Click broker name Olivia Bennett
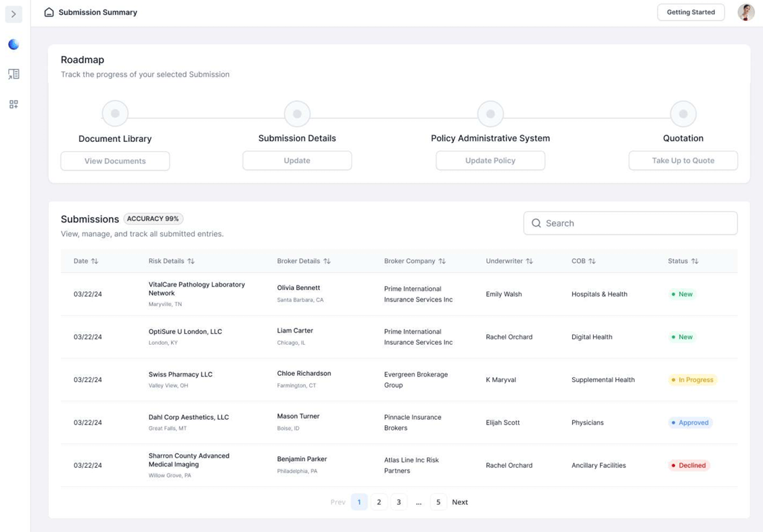This screenshot has width=763, height=532. [x=298, y=288]
